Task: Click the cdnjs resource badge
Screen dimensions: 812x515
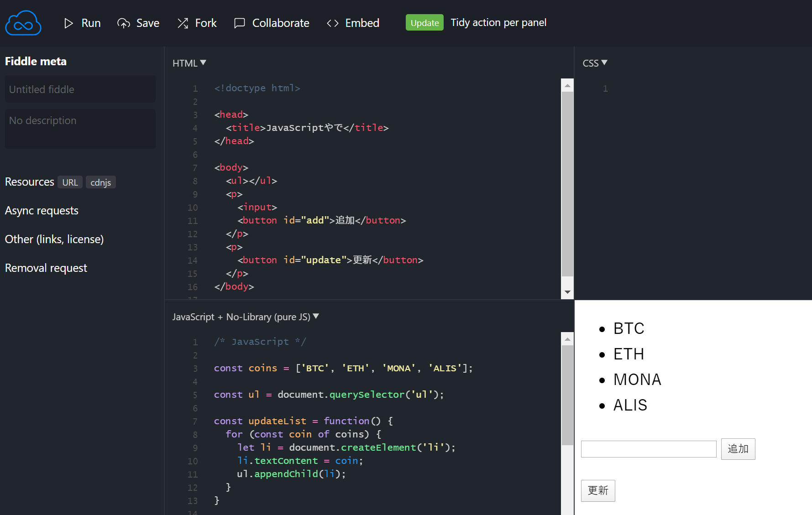Action: pos(101,182)
